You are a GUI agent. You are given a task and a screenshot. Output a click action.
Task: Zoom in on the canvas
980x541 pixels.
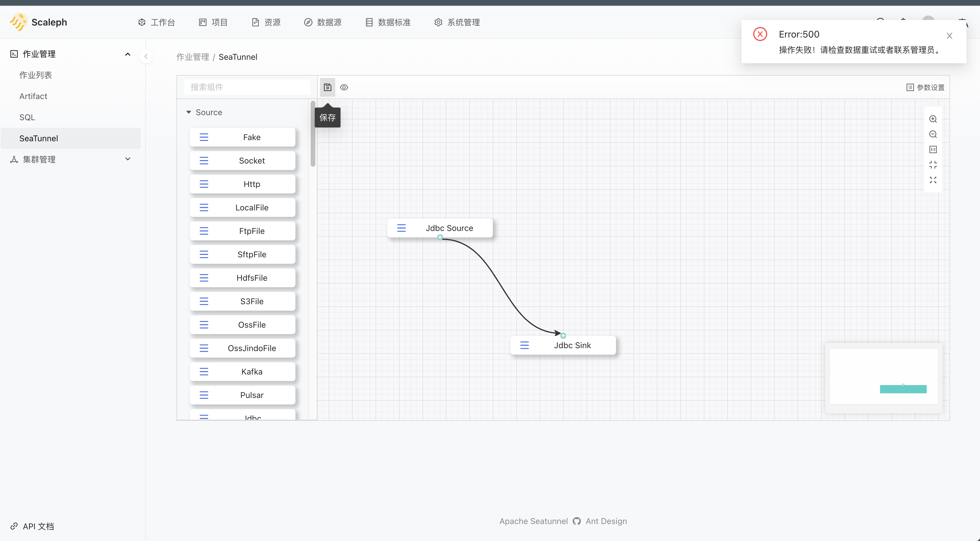click(933, 119)
